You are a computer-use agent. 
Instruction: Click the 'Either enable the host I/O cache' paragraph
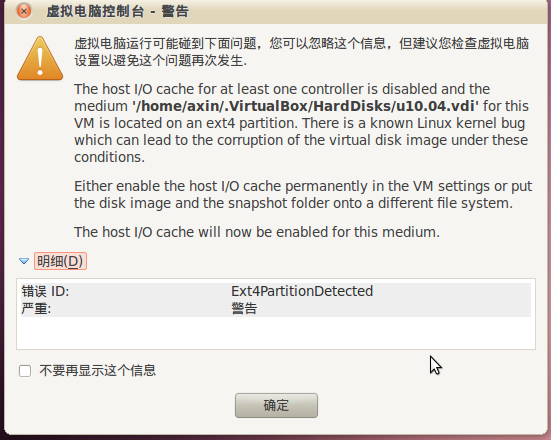coord(303,194)
